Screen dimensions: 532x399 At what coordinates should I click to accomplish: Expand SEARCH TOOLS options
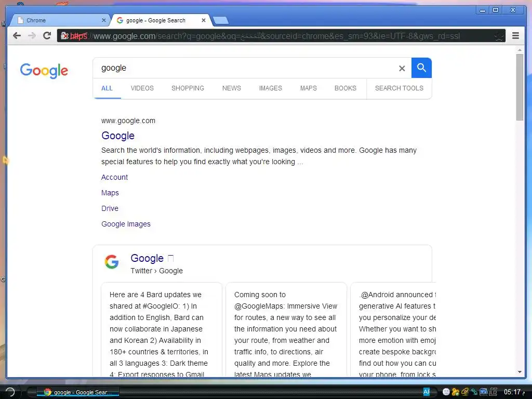click(x=399, y=88)
